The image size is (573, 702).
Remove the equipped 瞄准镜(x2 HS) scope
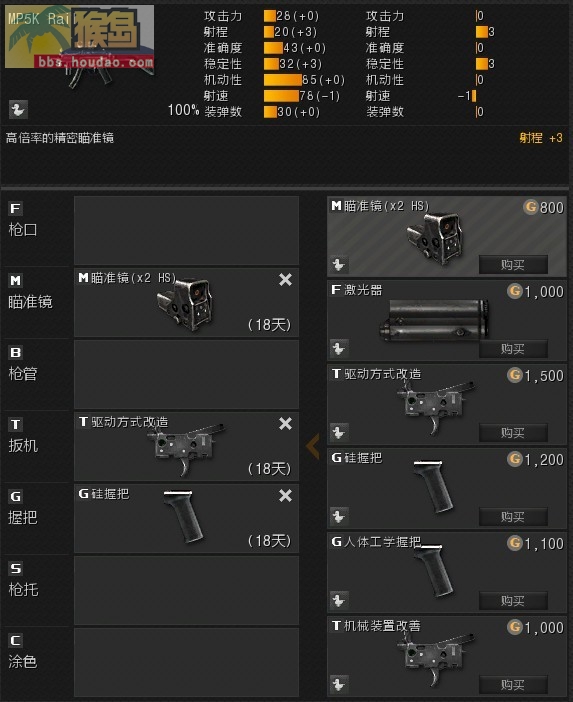(x=285, y=280)
